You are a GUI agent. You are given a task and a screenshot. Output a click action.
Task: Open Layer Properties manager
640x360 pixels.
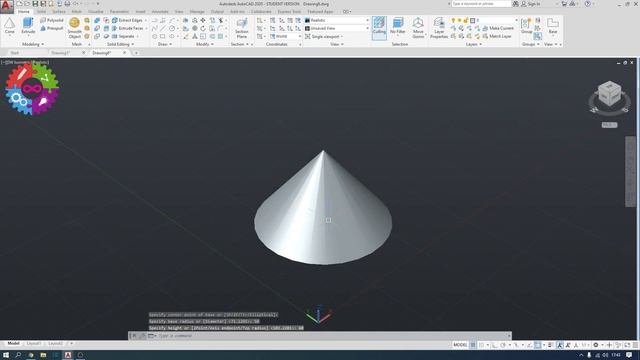point(439,28)
